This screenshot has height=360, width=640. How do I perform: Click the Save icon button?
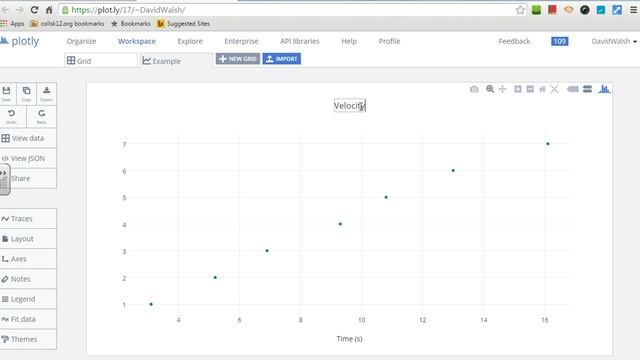tap(6, 93)
